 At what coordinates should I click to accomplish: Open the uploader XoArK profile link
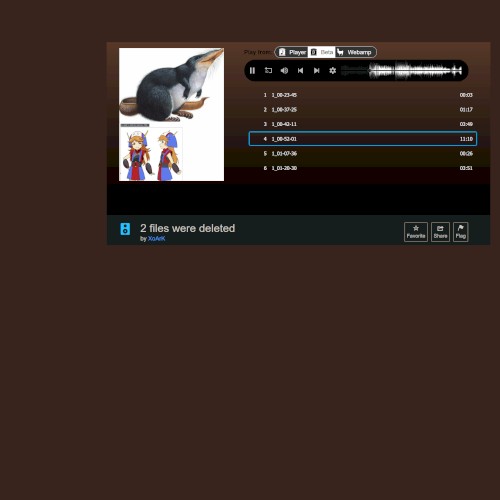tap(156, 239)
